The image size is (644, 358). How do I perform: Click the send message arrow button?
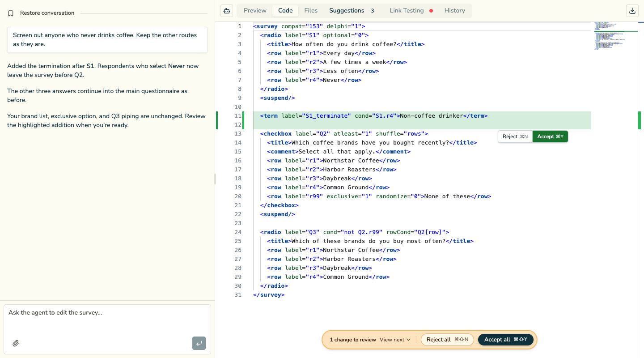tap(199, 343)
